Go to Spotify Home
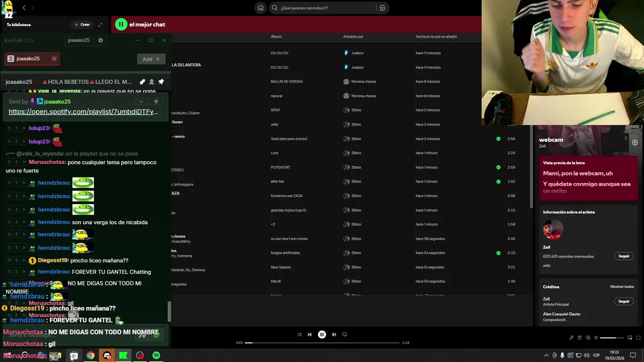This screenshot has height=362, width=644. 261,8
